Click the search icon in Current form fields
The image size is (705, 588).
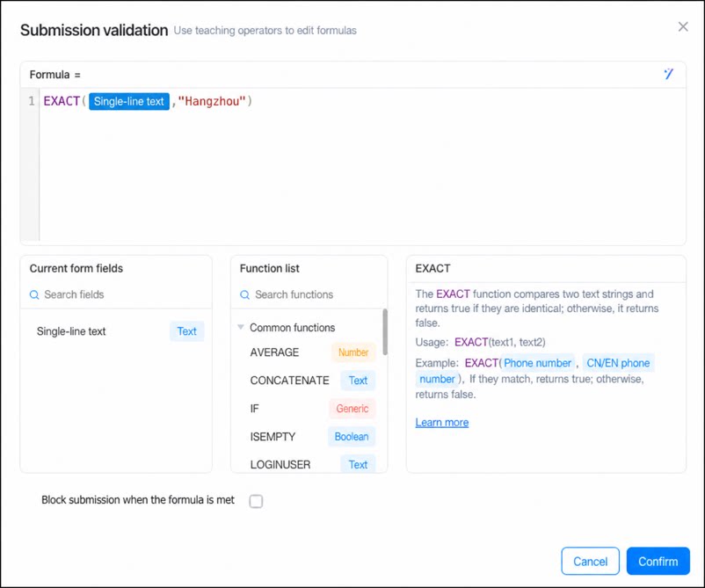34,295
